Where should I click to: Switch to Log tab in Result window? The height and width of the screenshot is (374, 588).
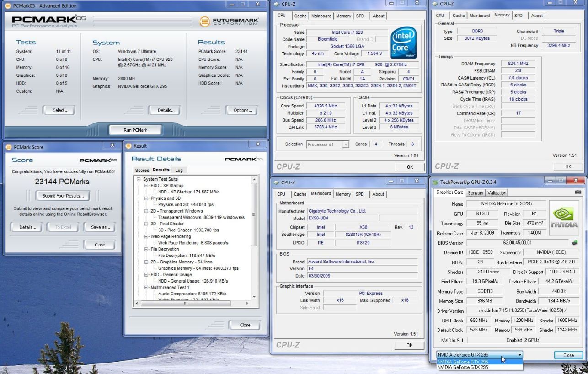[179, 170]
